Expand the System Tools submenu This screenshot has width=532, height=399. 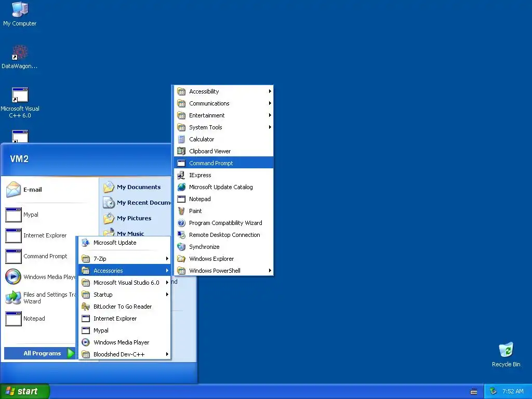click(223, 127)
